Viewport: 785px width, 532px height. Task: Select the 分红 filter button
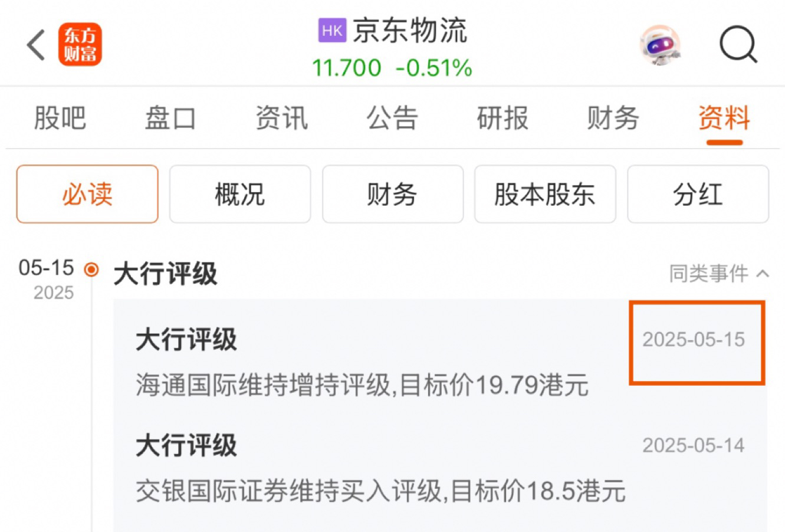pos(698,194)
